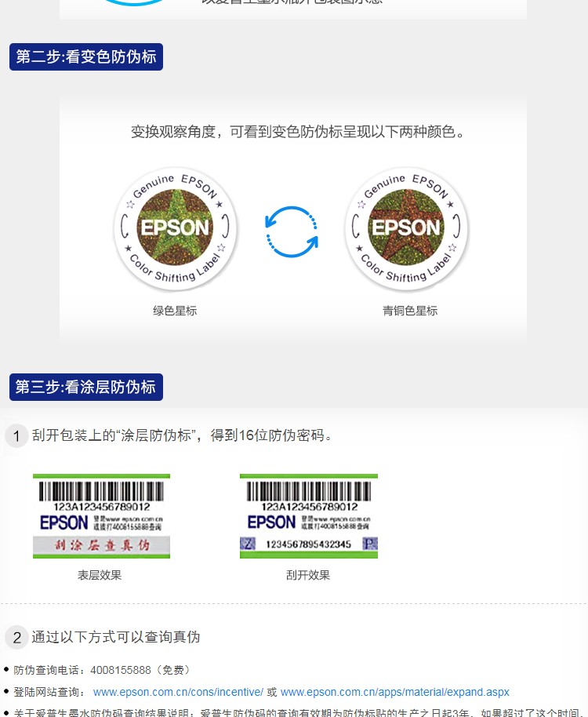Click the scratched-open label image
The image size is (588, 717).
[309, 516]
